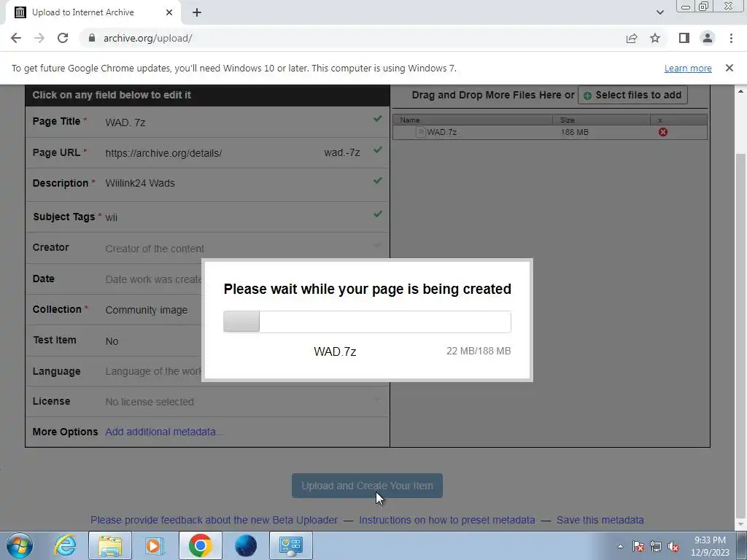Click the Date work was created field
The width and height of the screenshot is (747, 560).
[152, 279]
